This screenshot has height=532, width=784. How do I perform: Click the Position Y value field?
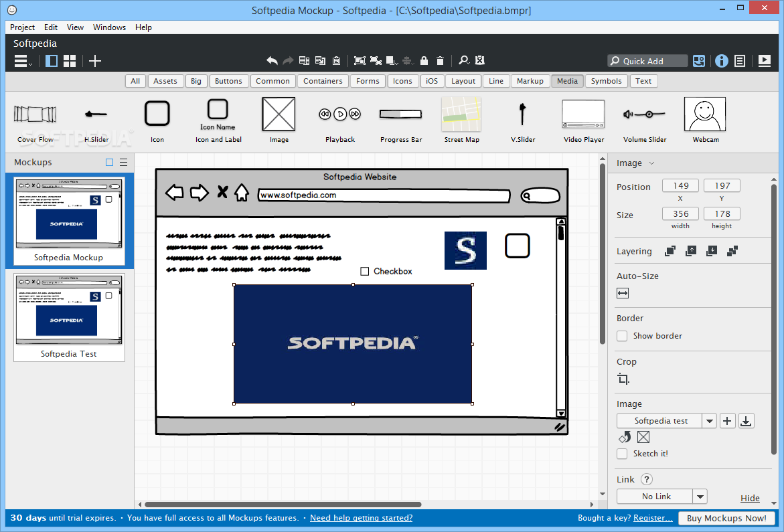722,186
